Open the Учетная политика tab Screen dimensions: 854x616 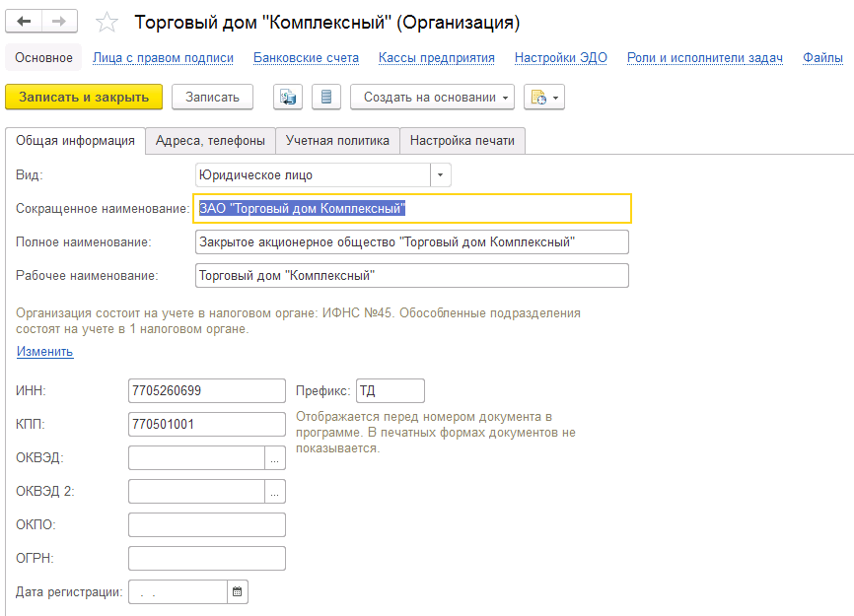coord(337,141)
